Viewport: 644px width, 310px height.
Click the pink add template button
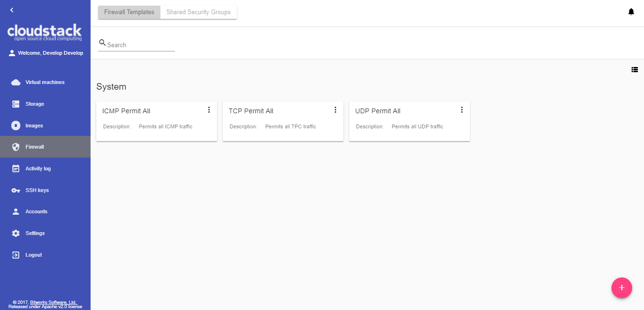[621, 287]
